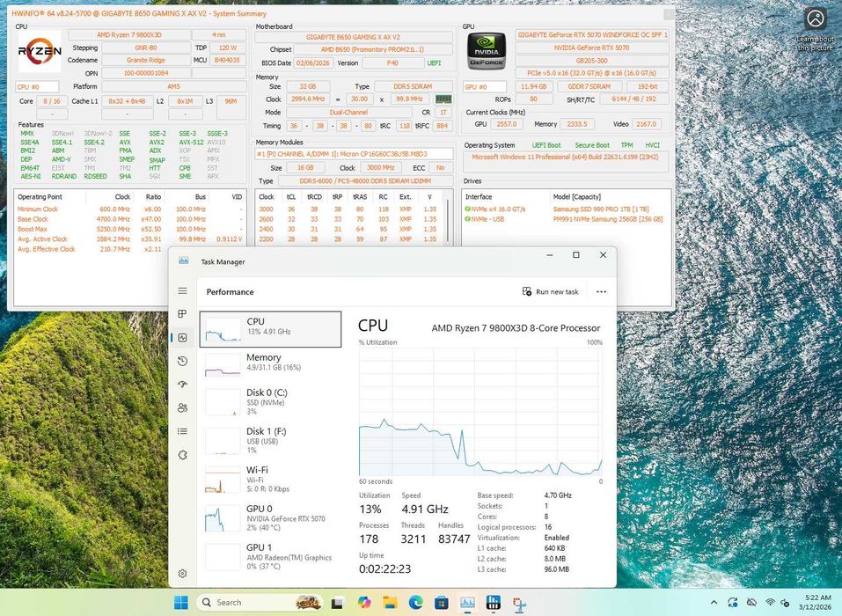Click the Granite Ridge codename field
Screen dimensions: 842x616
[x=145, y=60]
